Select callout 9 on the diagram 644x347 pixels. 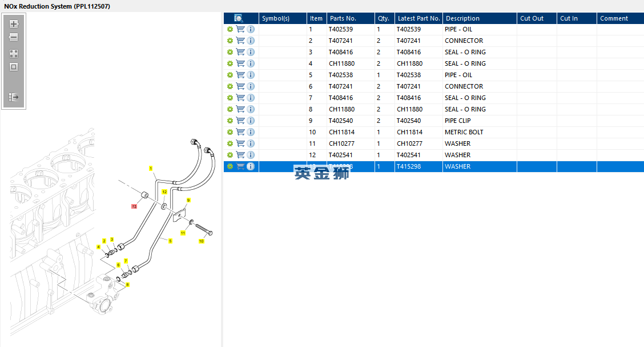pos(188,200)
